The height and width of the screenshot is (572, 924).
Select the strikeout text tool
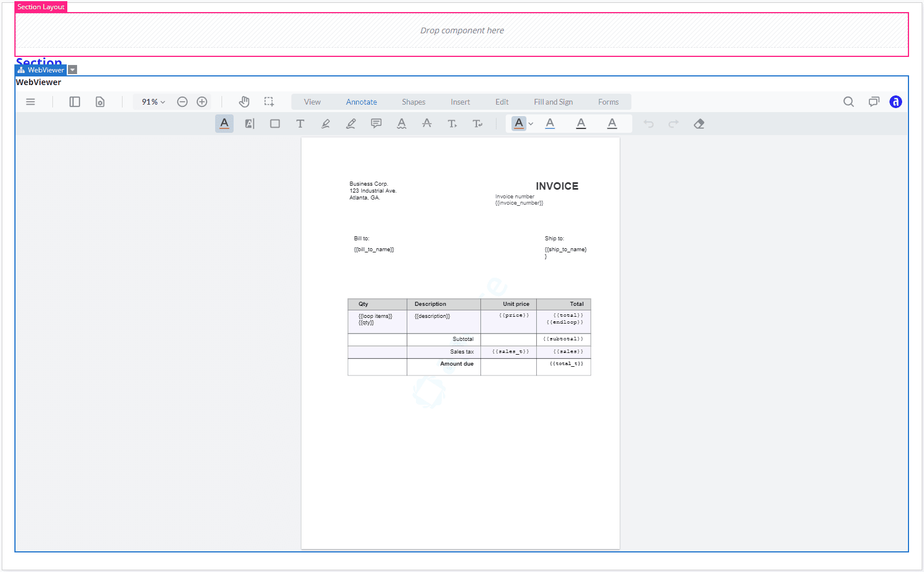pyautogui.click(x=427, y=124)
